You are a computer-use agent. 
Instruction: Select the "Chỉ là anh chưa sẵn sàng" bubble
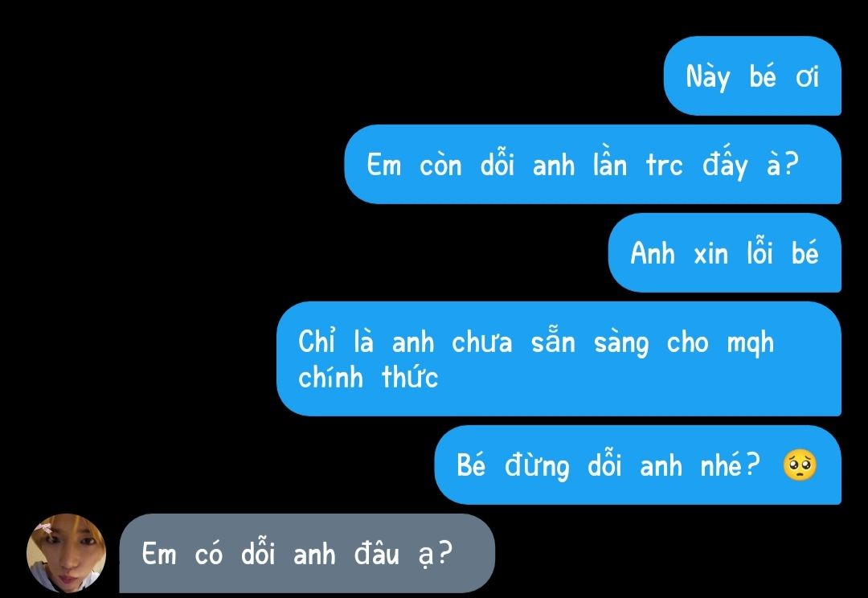559,358
